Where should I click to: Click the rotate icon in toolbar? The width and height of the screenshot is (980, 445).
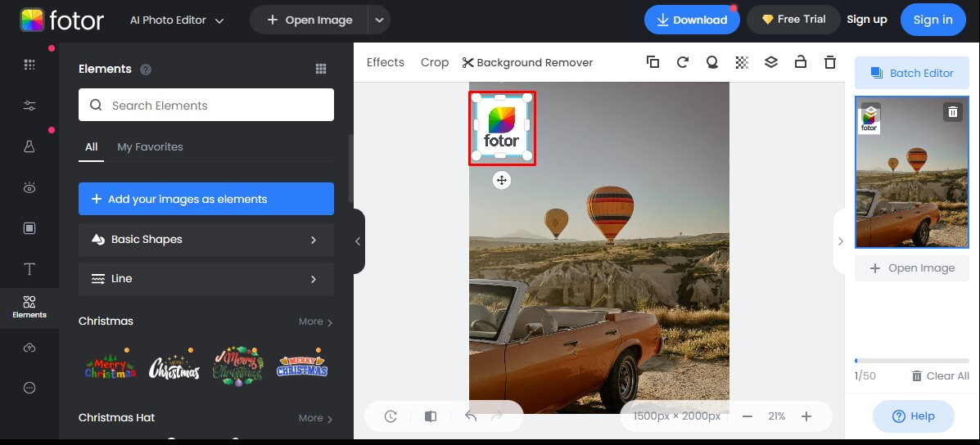pos(683,62)
